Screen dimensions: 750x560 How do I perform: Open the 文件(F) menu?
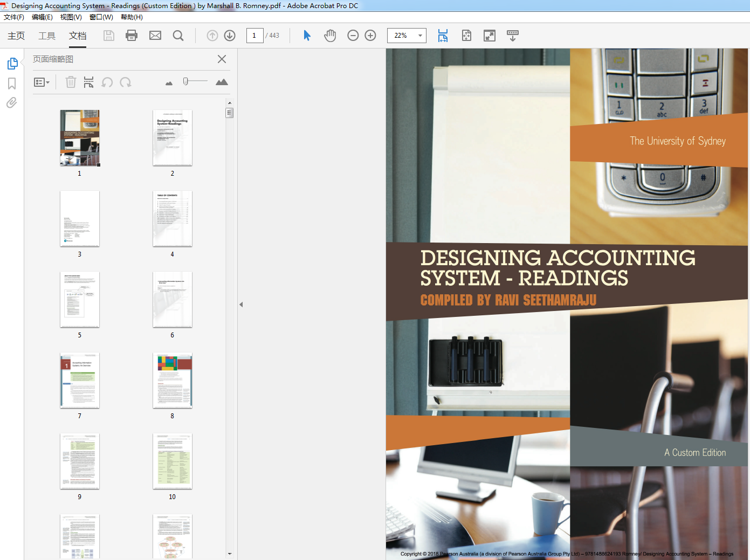pos(14,17)
